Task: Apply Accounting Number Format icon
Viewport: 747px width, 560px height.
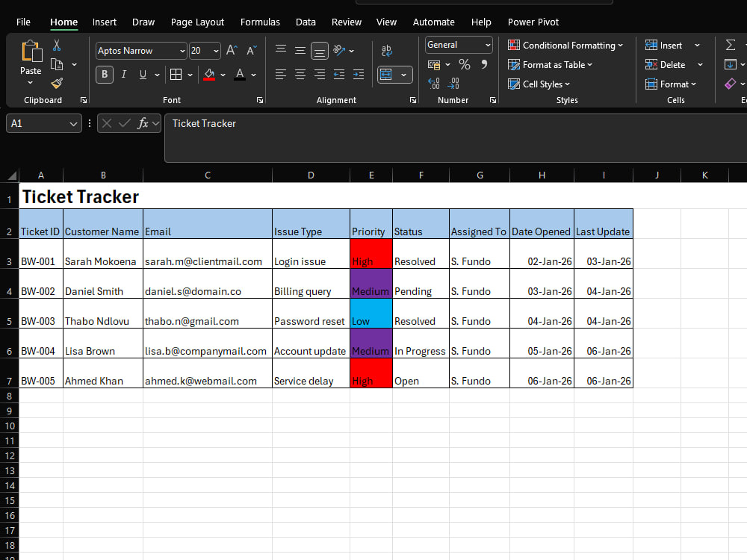Action: pos(434,64)
